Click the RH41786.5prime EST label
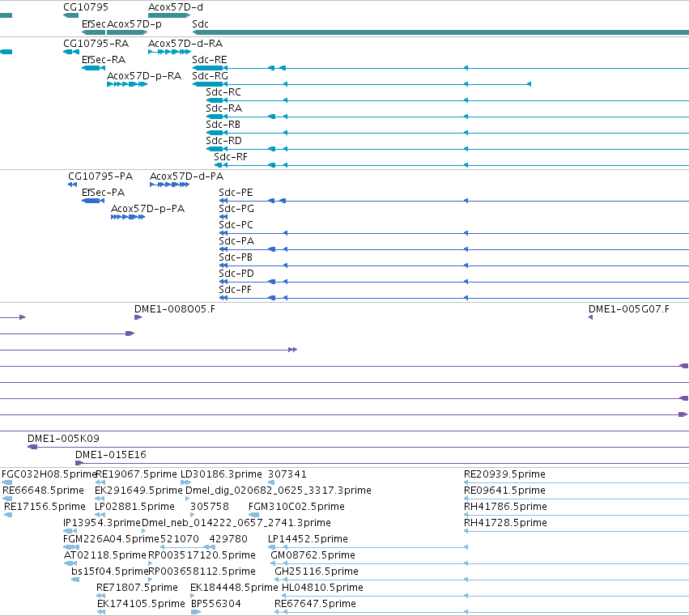Viewport: 689px width, 616px height. tap(505, 507)
